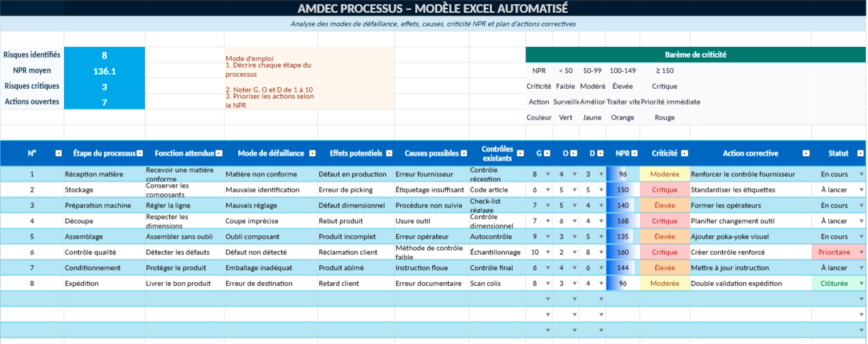Open the Étape du processus filter arrow
The image size is (868, 344).
[x=139, y=154]
